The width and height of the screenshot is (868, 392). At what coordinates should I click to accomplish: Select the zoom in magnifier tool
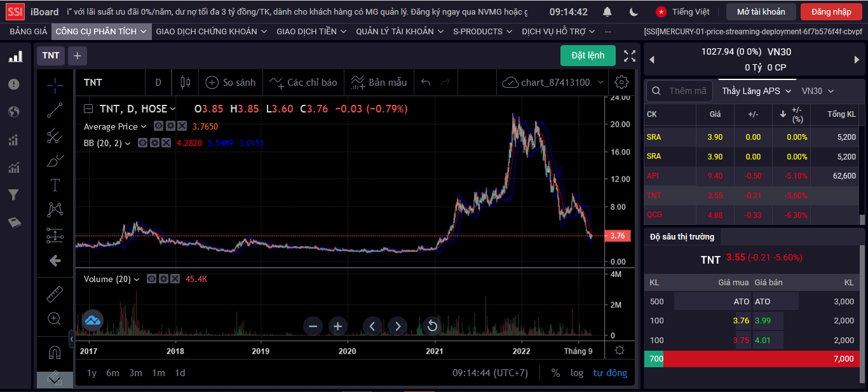pos(55,319)
